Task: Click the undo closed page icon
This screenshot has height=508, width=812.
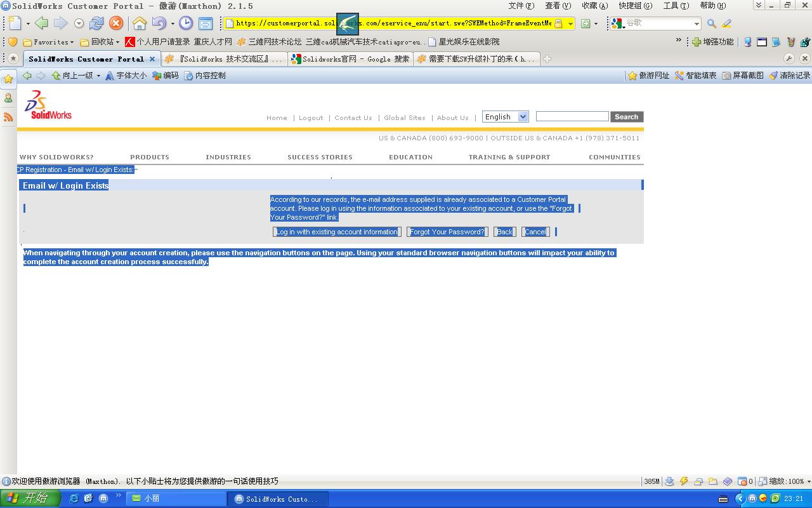Action: pos(159,23)
